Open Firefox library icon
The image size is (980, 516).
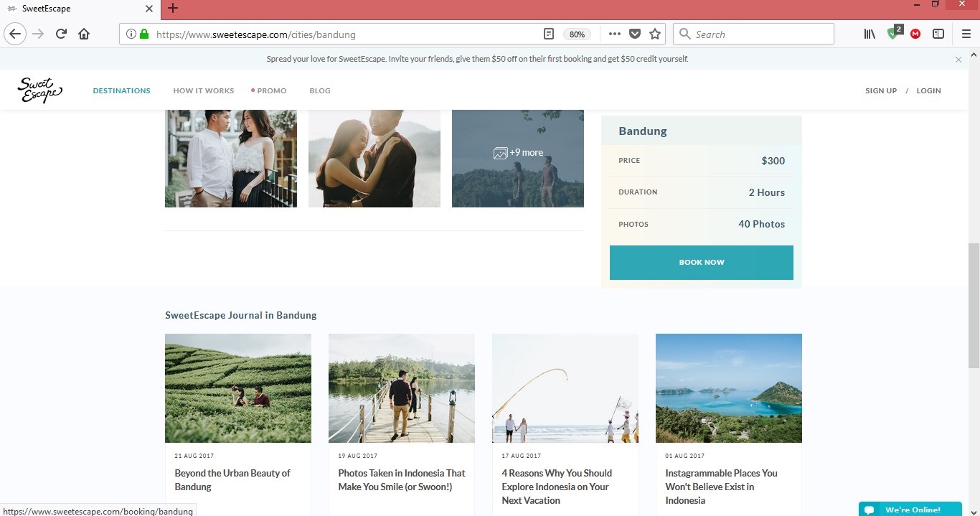coord(870,34)
